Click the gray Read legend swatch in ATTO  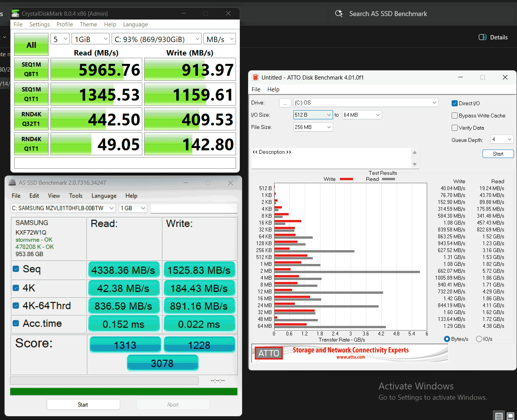coord(389,179)
